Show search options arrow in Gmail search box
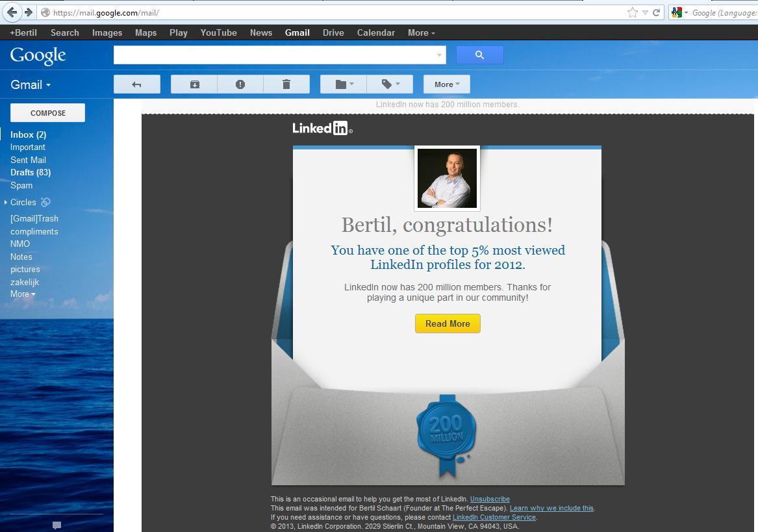The image size is (758, 532). 439,55
